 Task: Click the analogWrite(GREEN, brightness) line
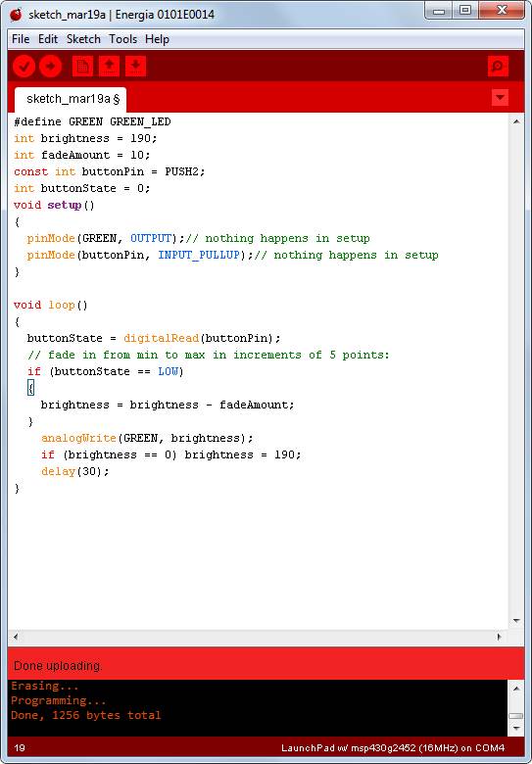coord(147,438)
